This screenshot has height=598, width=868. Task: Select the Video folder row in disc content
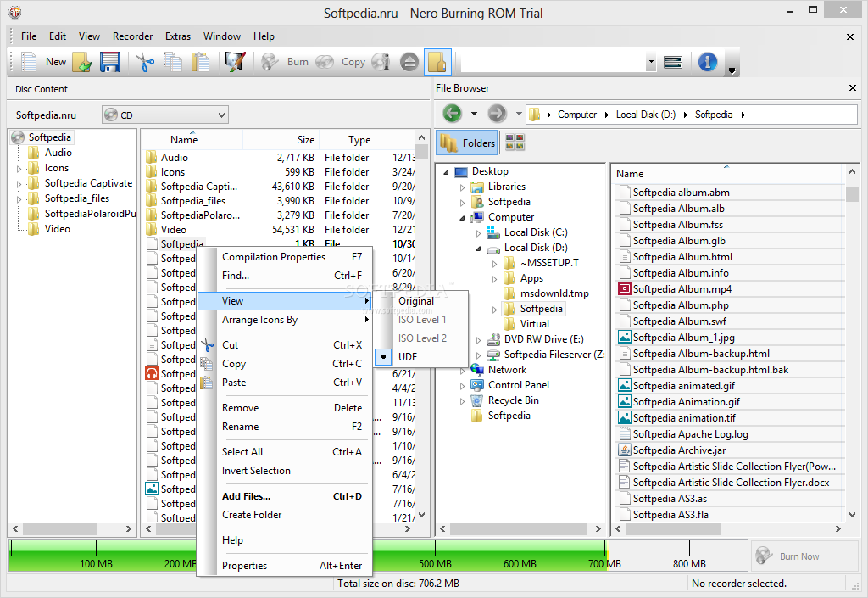click(x=279, y=229)
